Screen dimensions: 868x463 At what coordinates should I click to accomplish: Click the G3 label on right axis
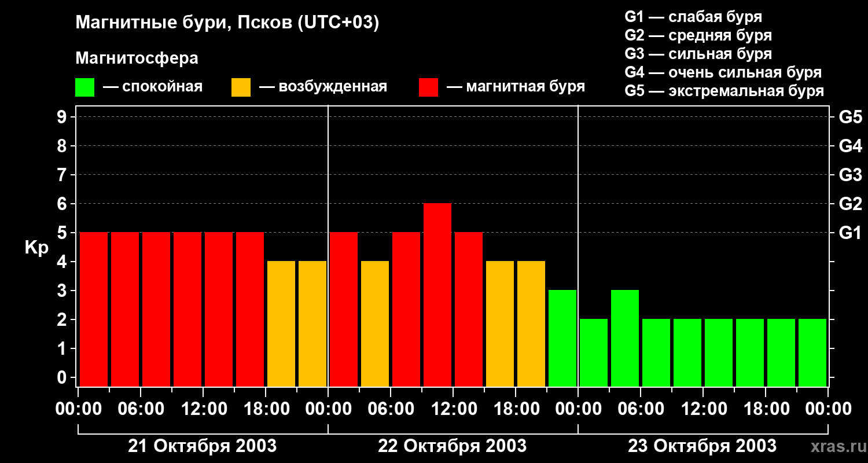click(850, 175)
